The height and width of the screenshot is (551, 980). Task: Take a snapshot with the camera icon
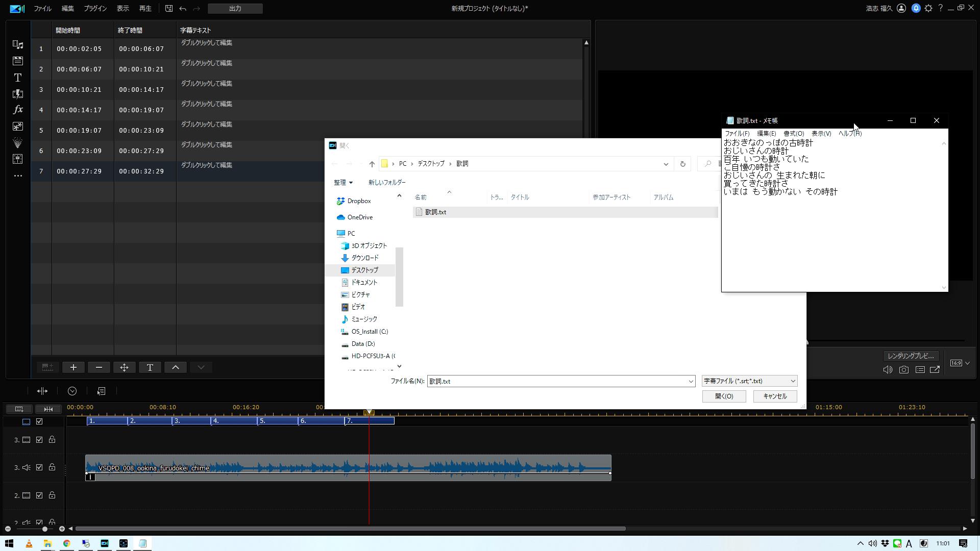(x=904, y=370)
